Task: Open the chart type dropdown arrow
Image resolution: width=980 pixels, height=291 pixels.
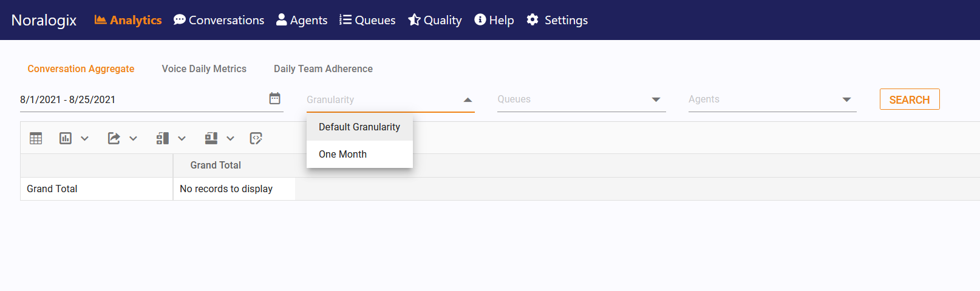Action: tap(85, 138)
